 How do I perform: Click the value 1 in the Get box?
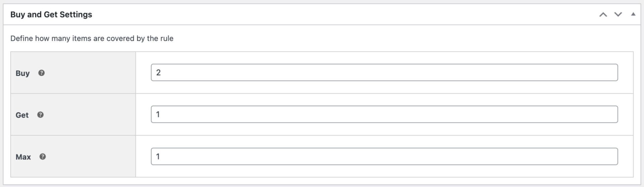click(158, 114)
